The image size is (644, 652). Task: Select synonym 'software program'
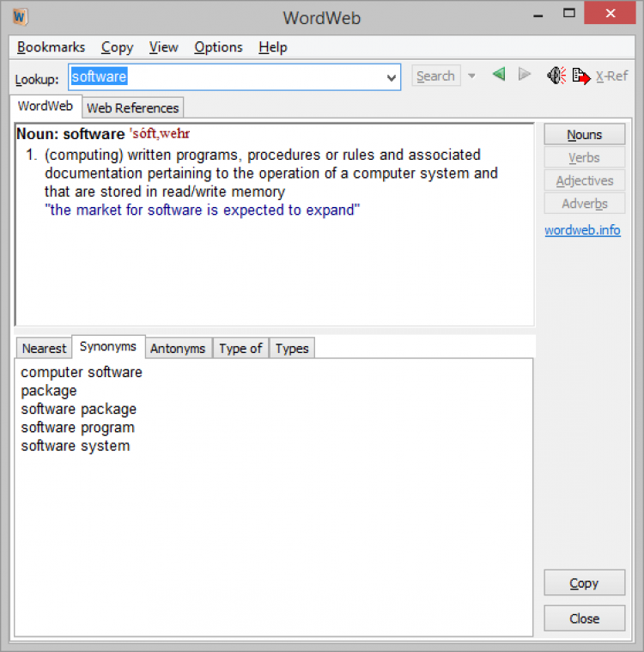coord(78,428)
